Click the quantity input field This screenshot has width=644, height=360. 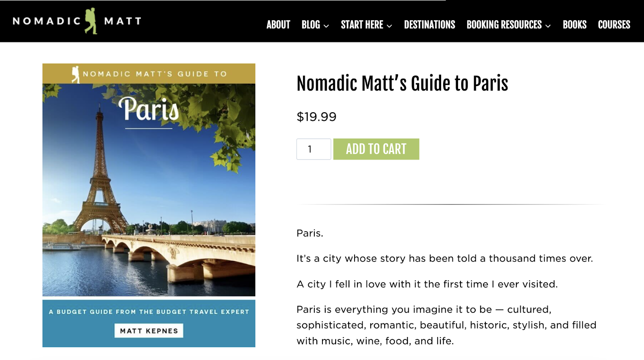point(313,149)
